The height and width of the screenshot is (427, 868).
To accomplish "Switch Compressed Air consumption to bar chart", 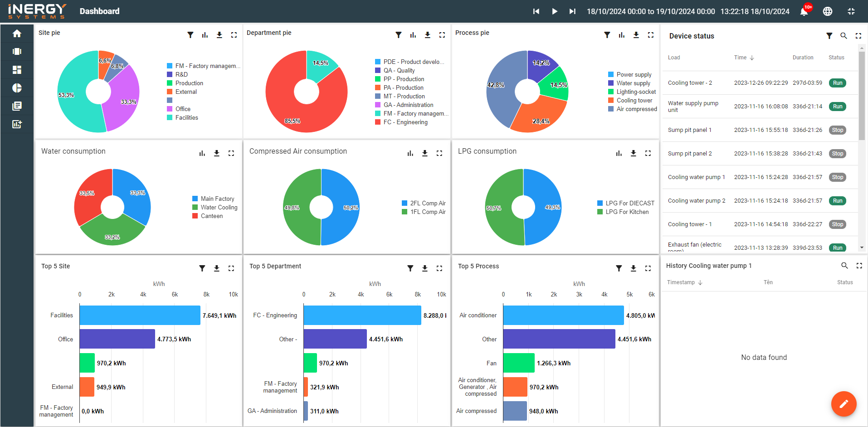I will pyautogui.click(x=410, y=153).
